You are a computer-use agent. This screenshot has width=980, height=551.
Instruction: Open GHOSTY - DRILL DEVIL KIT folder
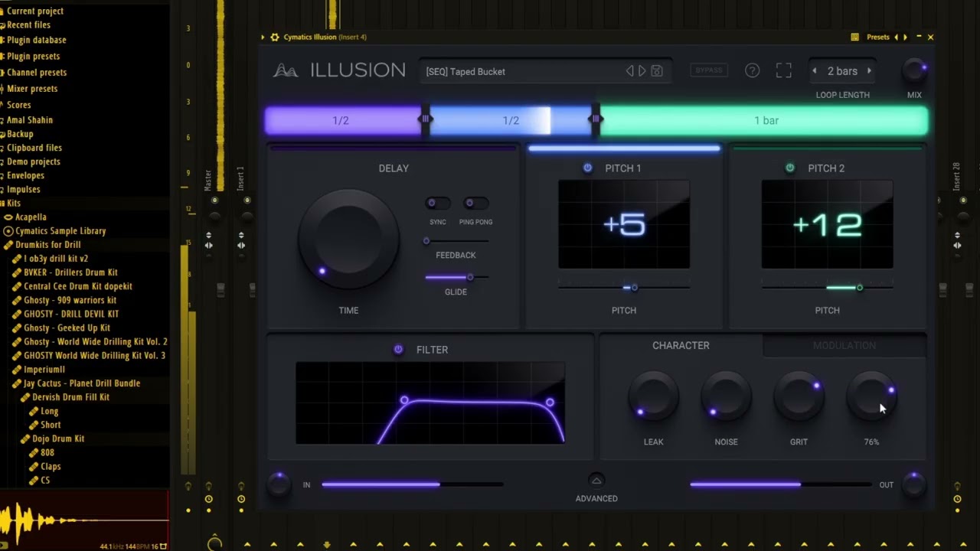point(71,314)
